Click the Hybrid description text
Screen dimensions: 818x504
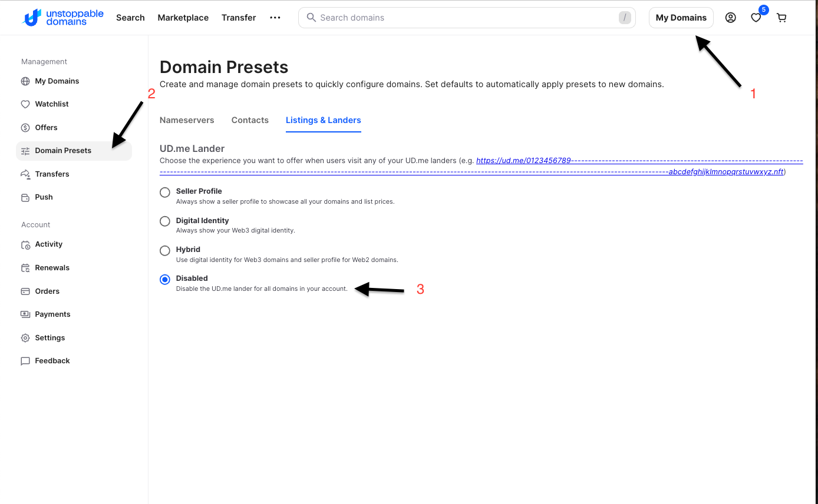click(x=287, y=260)
